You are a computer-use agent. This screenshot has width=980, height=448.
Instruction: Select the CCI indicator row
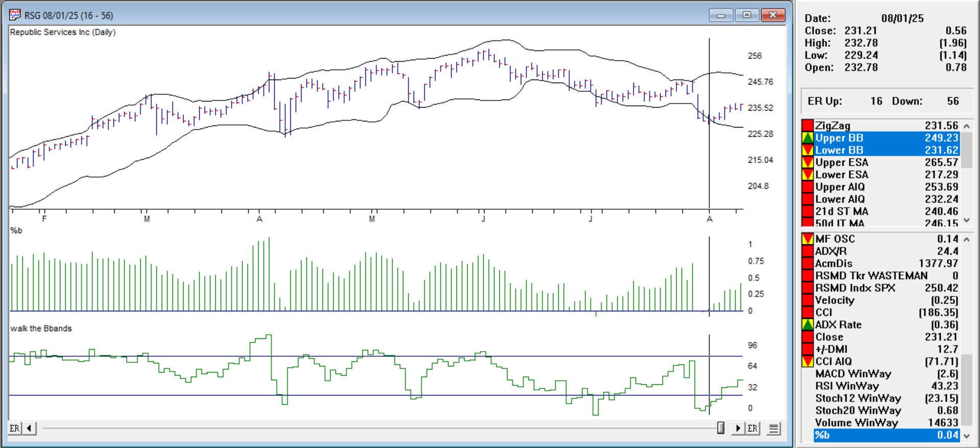click(x=886, y=312)
